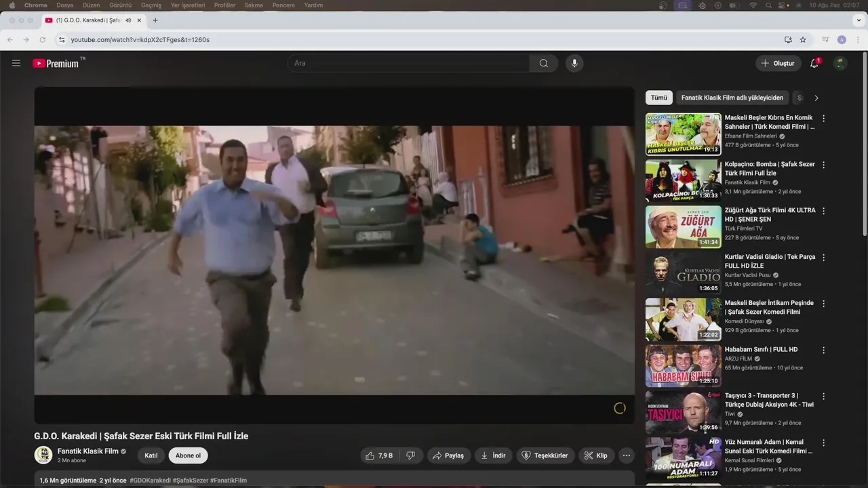Open the Wi-Fi status menu bar icon
Viewport: 868px width, 488px height.
pos(753,5)
